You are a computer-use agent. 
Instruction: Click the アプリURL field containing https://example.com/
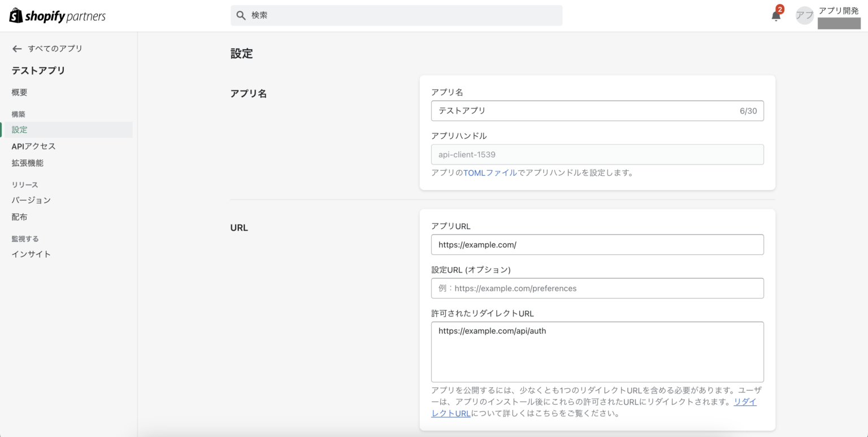coord(597,244)
